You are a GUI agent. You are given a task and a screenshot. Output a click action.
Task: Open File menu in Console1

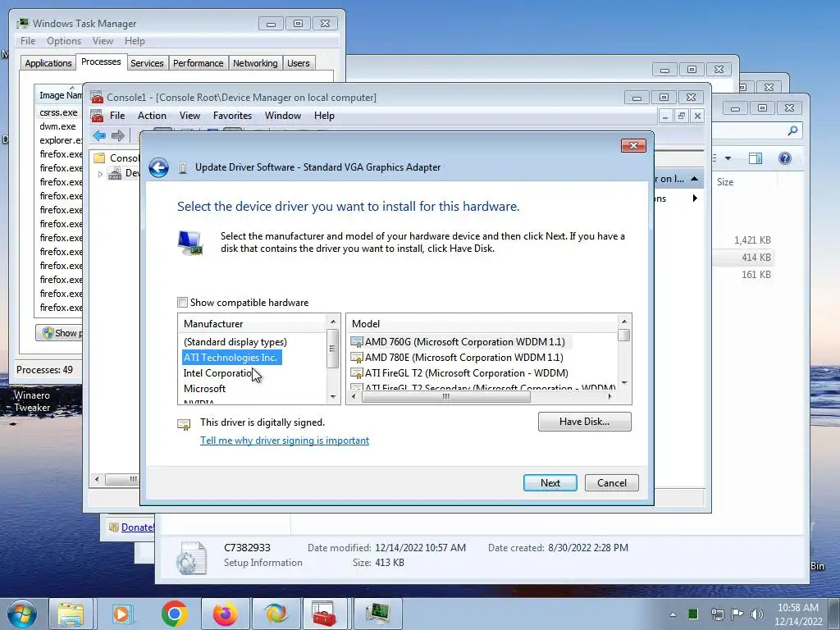[x=117, y=116]
